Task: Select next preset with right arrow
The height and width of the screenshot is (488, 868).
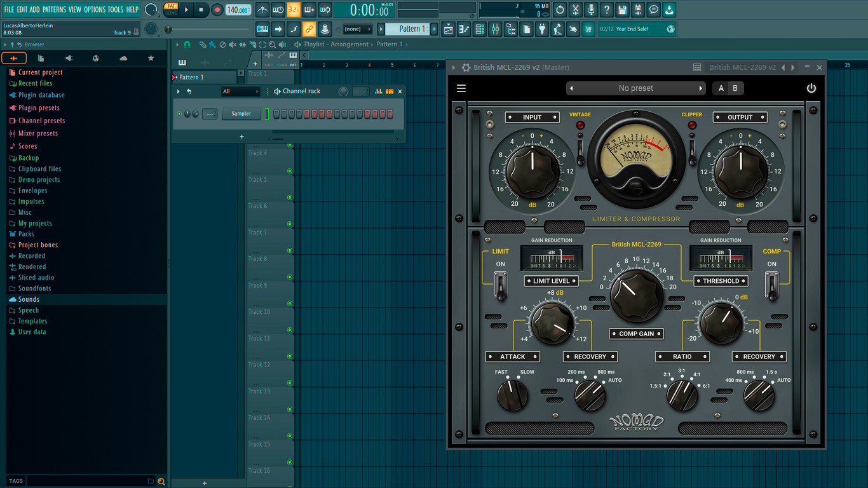Action: pyautogui.click(x=700, y=88)
